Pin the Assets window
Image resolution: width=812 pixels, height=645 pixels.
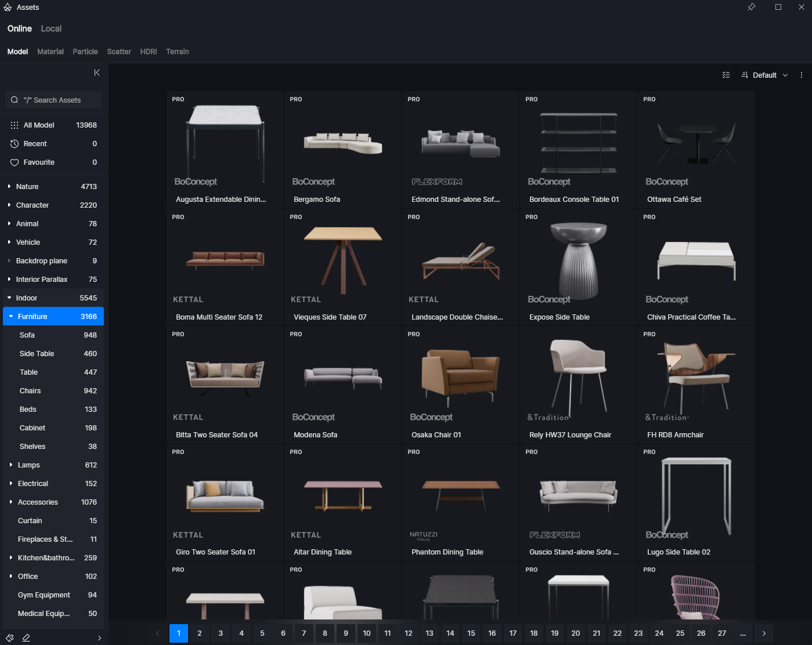752,7
